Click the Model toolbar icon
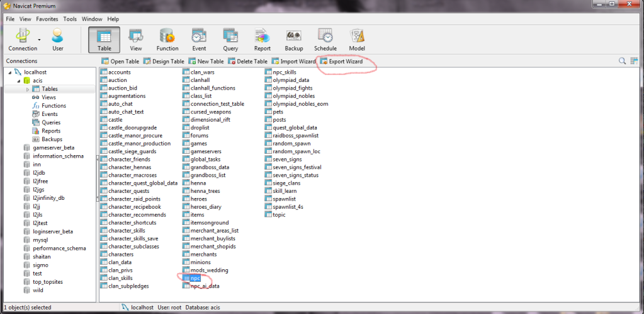This screenshot has width=644, height=314. click(x=357, y=39)
